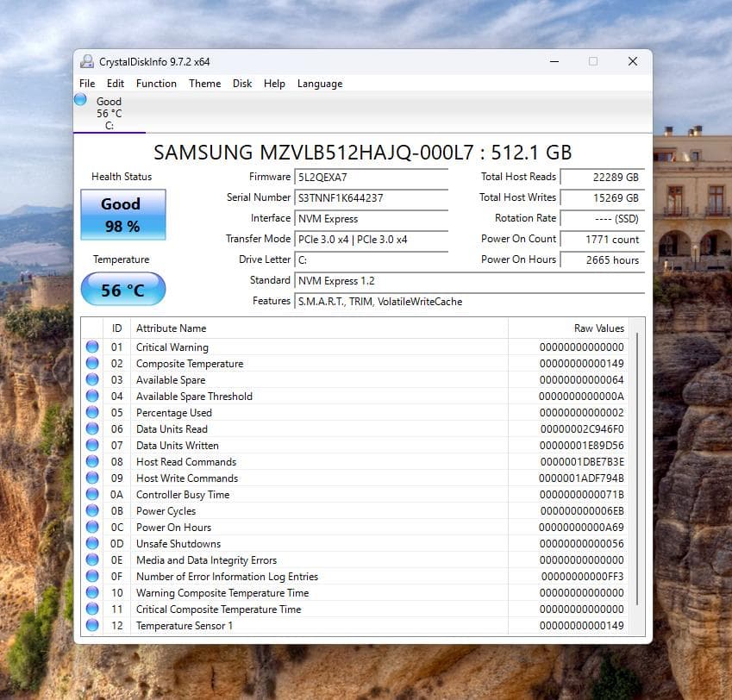Click the drive status icon above the C: label
The image size is (732, 700).
tap(82, 101)
